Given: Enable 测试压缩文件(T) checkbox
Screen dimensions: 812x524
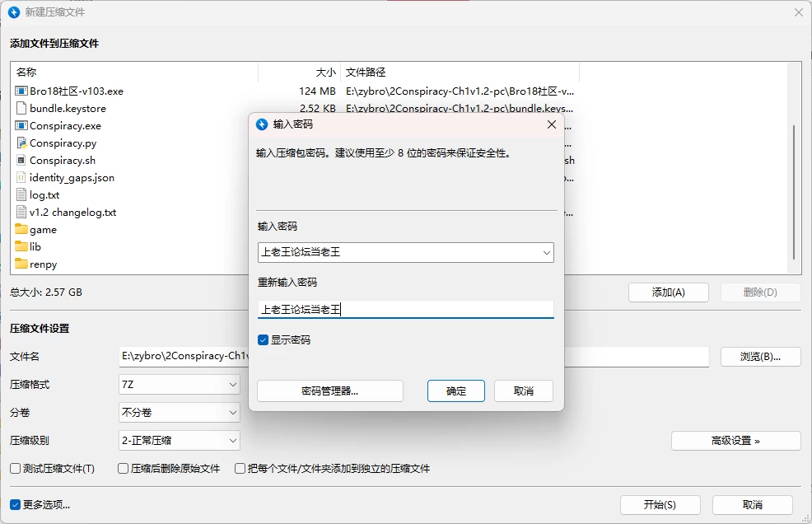Looking at the screenshot, I should click(15, 469).
